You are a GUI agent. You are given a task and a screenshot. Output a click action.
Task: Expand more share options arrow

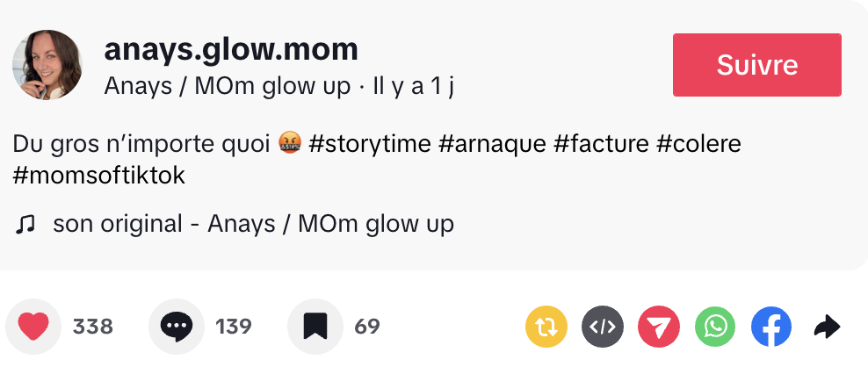point(827,327)
